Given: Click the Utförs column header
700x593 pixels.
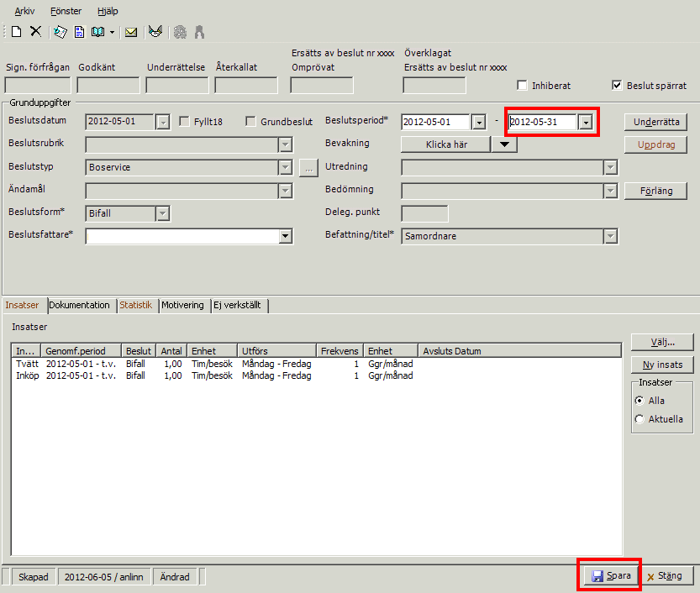Looking at the screenshot, I should [x=276, y=351].
